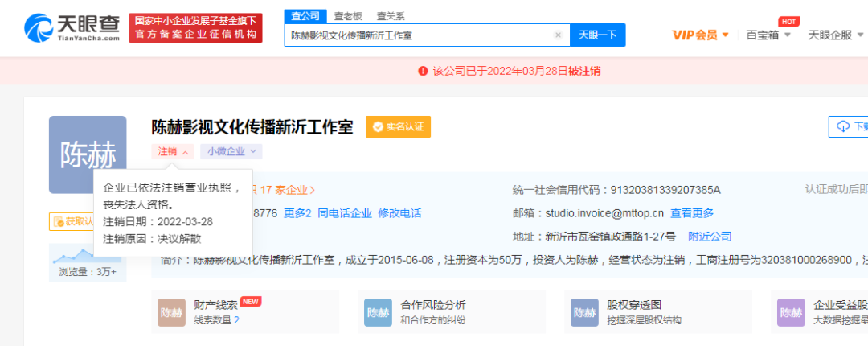Click the 修改电话 link
The height and width of the screenshot is (346, 868).
click(x=399, y=213)
